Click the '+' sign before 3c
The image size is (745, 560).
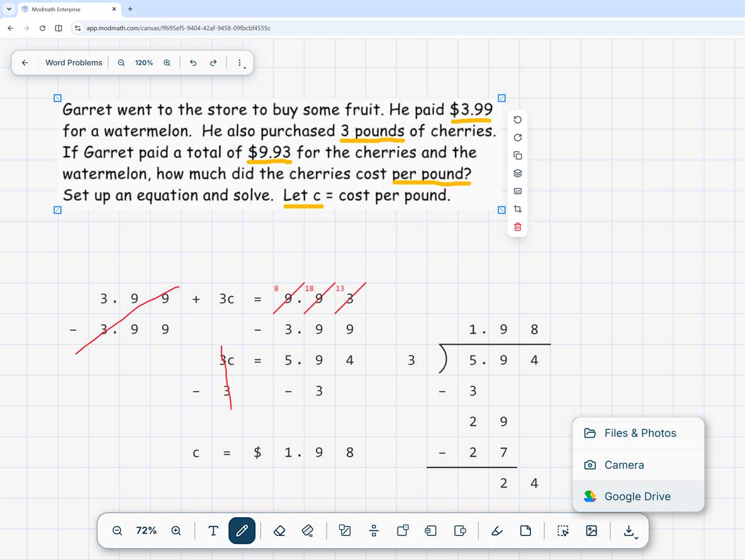coord(196,300)
